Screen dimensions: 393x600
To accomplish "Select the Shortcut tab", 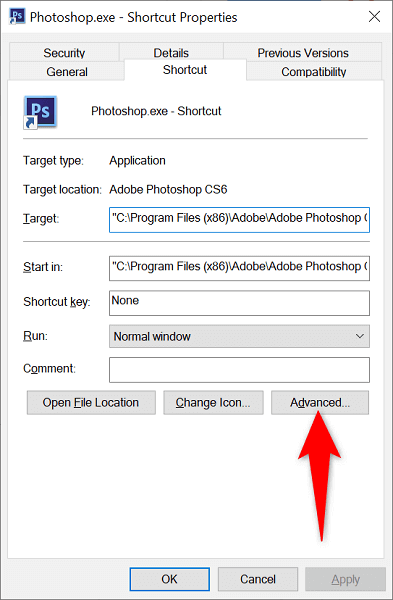I will [185, 70].
